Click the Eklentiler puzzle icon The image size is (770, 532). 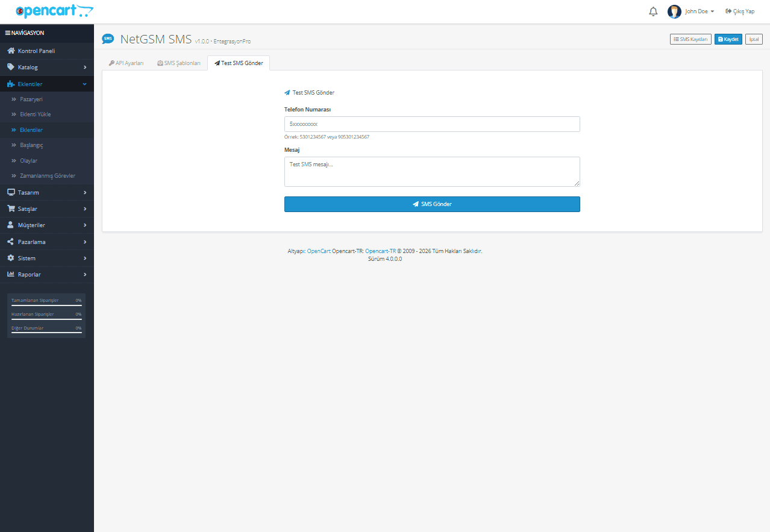pos(11,84)
